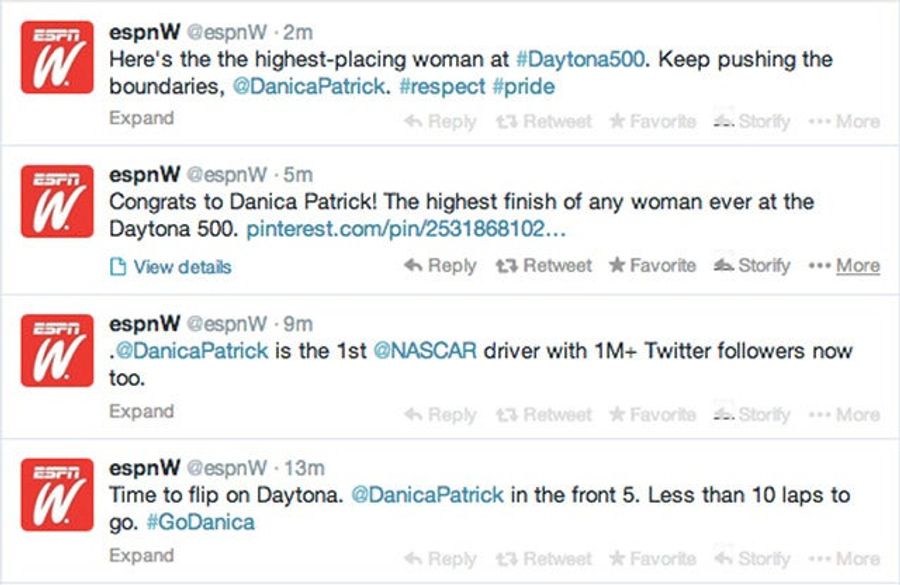
Task: Storify the tweet posted 5m ago
Action: 752,266
